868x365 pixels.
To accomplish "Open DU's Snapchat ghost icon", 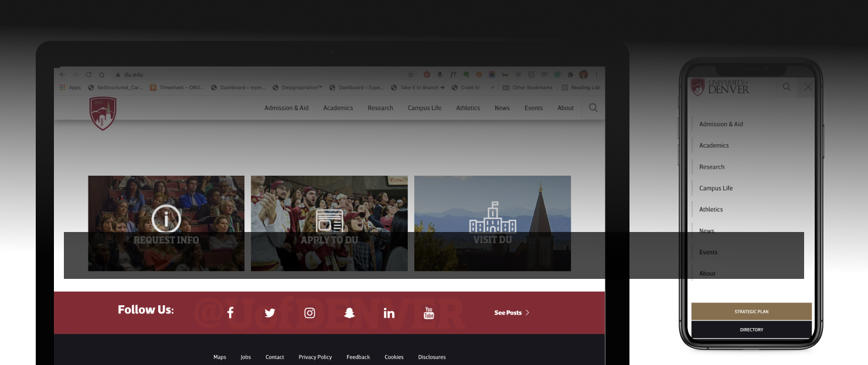I will tap(349, 313).
